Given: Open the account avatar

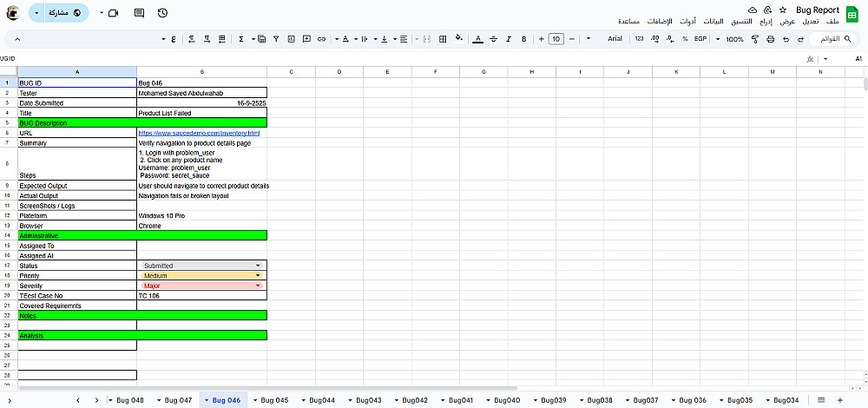Looking at the screenshot, I should coord(13,13).
